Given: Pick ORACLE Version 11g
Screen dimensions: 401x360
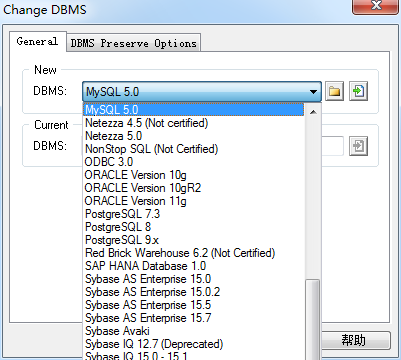Looking at the screenshot, I should [193, 201].
